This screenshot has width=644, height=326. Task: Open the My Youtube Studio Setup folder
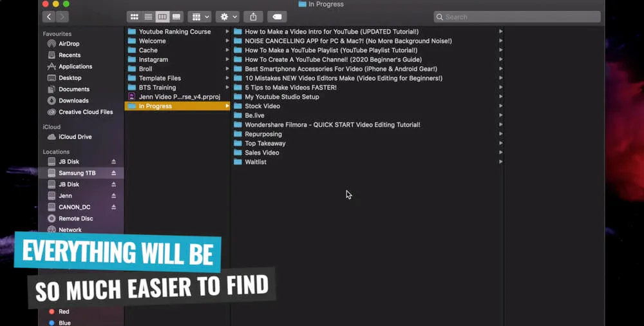coord(281,97)
